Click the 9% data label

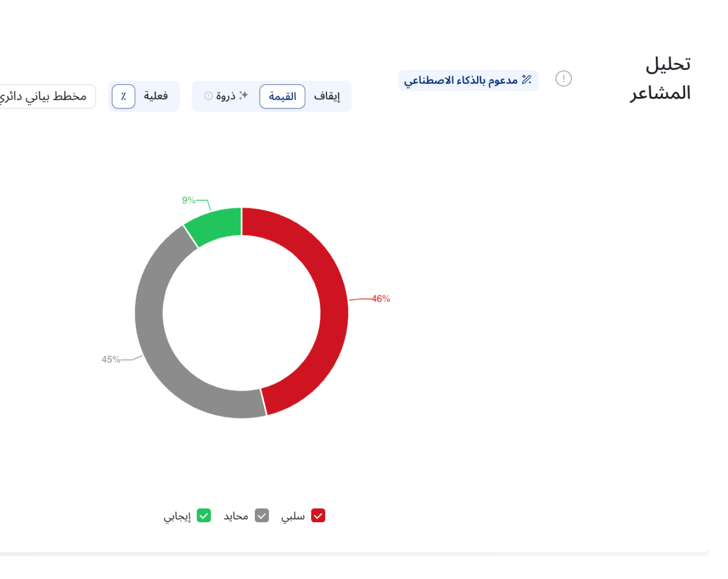pos(188,200)
